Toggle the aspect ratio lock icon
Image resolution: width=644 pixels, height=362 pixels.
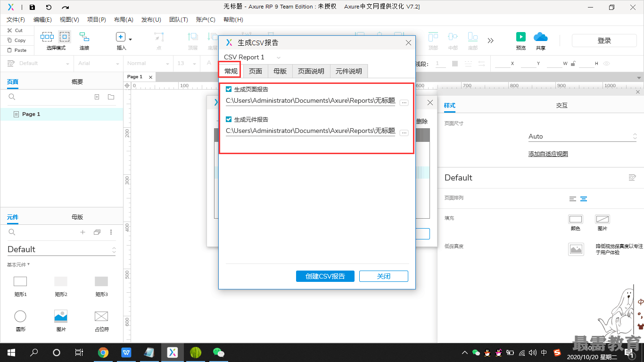(x=573, y=64)
